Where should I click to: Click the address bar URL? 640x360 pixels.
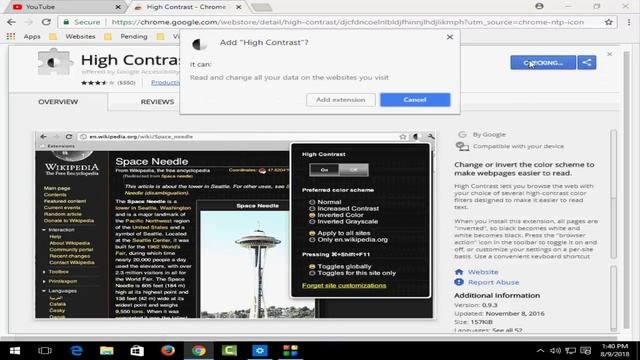coord(347,22)
